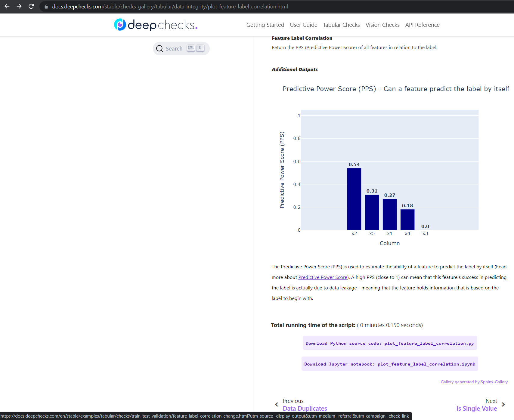Image resolution: width=514 pixels, height=420 pixels.
Task: Reload the page
Action: (x=31, y=6)
